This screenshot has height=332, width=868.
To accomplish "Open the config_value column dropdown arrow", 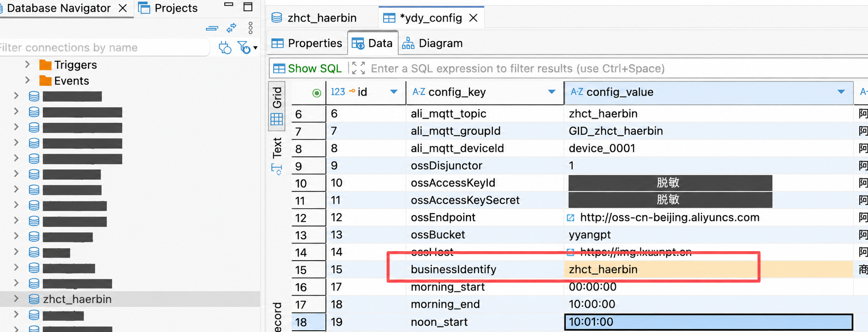I will coord(841,92).
